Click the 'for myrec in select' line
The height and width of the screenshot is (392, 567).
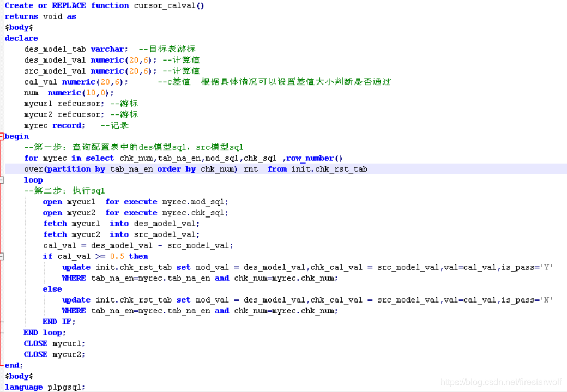tap(183, 159)
